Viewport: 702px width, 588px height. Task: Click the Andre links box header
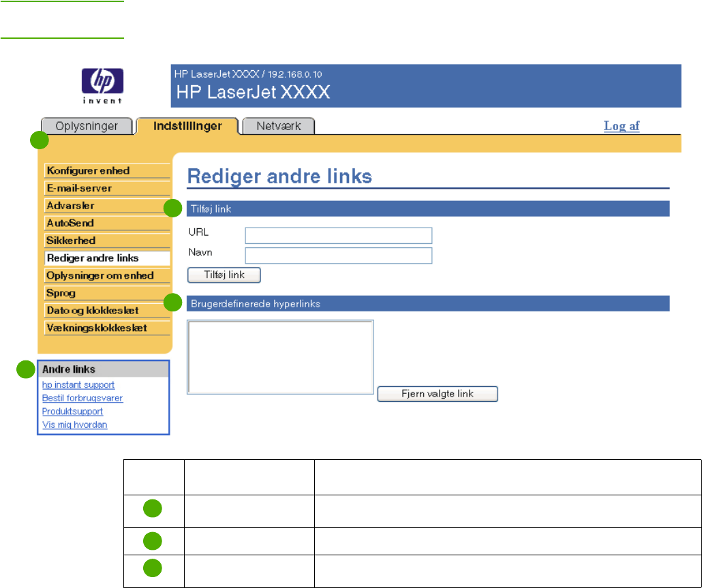104,369
